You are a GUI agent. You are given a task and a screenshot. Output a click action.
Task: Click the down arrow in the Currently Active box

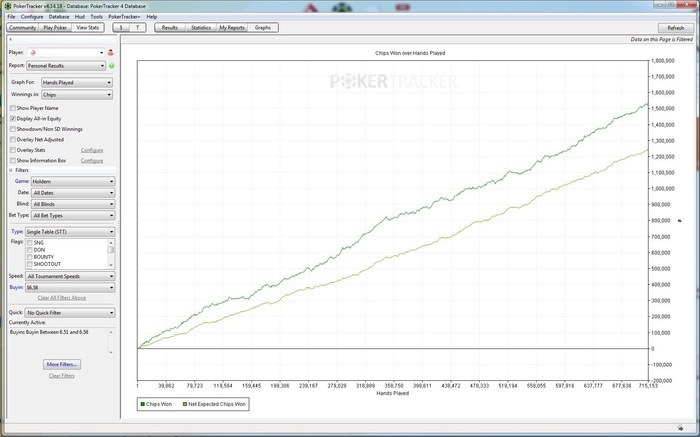coord(111,353)
